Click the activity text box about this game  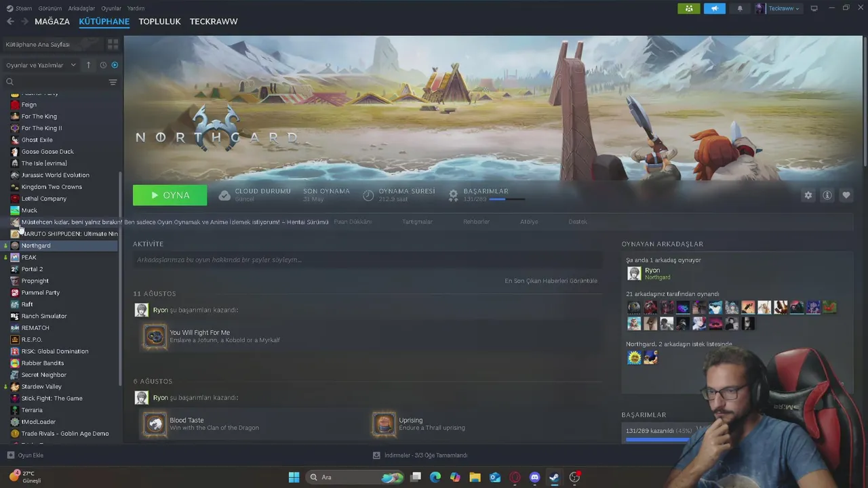(x=367, y=260)
